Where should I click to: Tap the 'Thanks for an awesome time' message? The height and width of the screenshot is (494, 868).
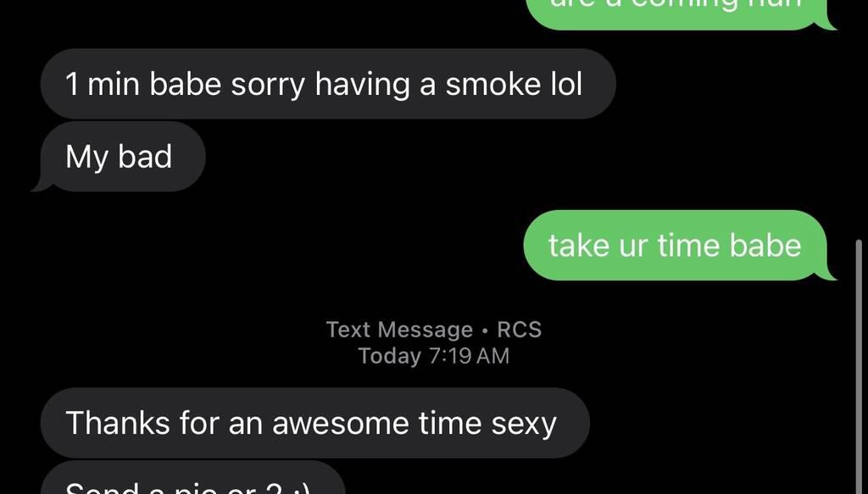tap(315, 423)
